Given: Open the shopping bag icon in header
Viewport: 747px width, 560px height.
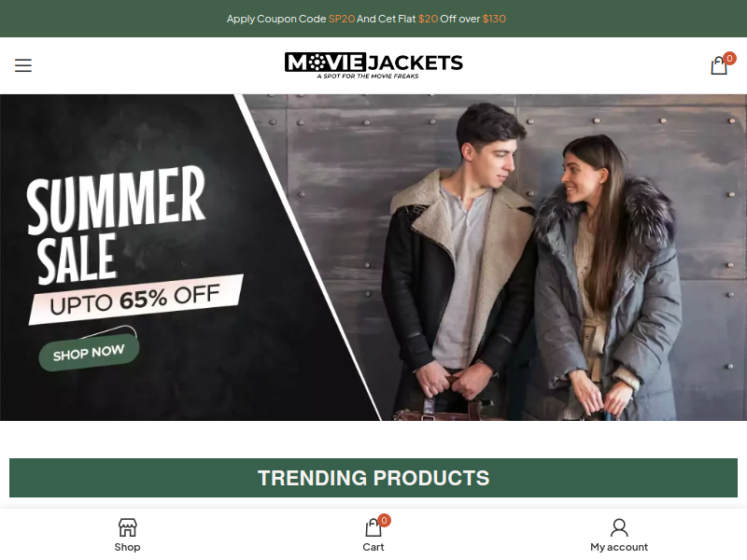Looking at the screenshot, I should click(719, 65).
